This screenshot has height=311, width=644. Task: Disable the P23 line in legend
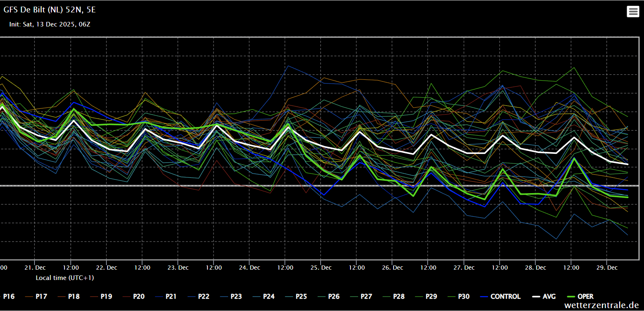[231, 297]
